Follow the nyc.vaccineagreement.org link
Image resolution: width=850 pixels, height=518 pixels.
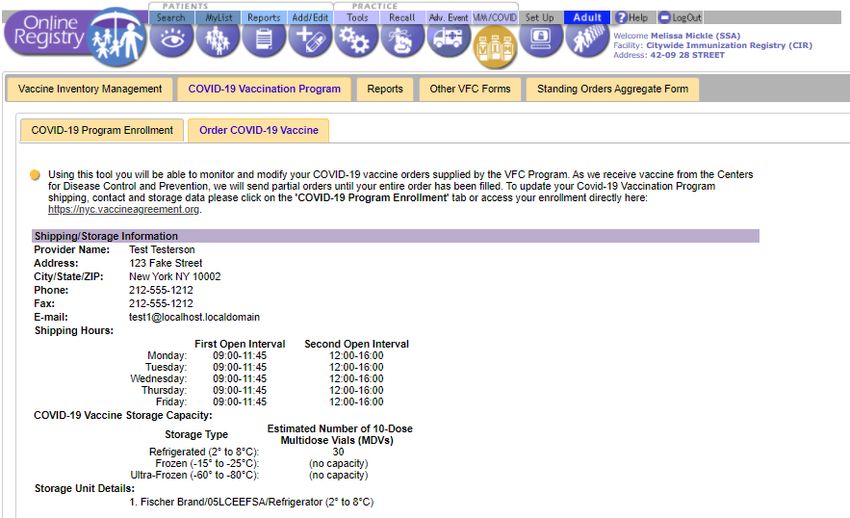pyautogui.click(x=124, y=209)
